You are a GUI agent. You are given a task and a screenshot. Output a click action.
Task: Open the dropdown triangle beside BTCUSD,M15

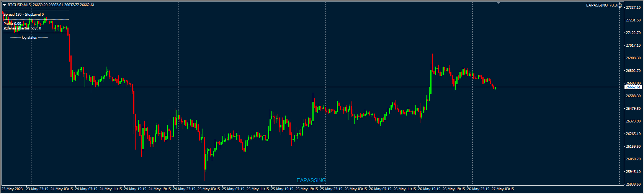(4, 5)
